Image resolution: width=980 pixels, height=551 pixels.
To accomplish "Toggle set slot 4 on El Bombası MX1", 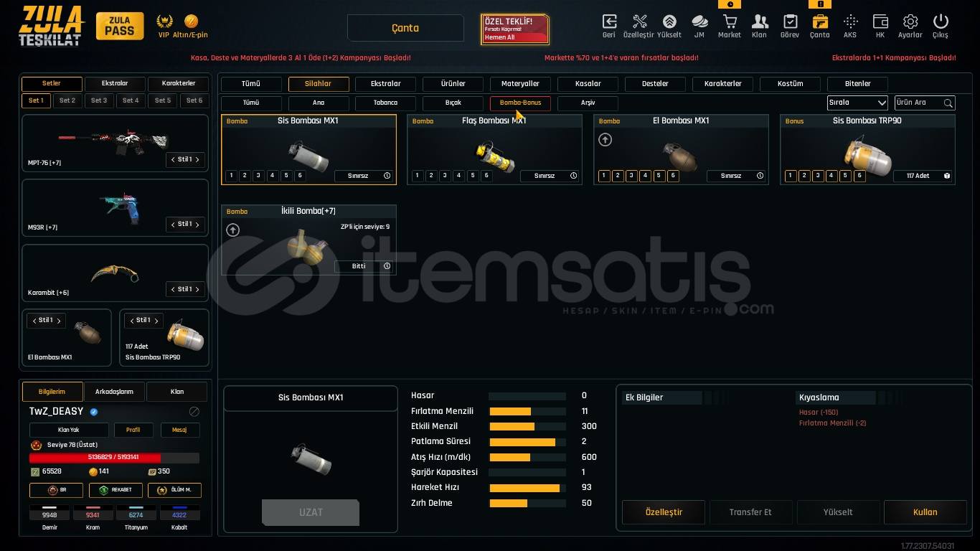I will [x=645, y=176].
